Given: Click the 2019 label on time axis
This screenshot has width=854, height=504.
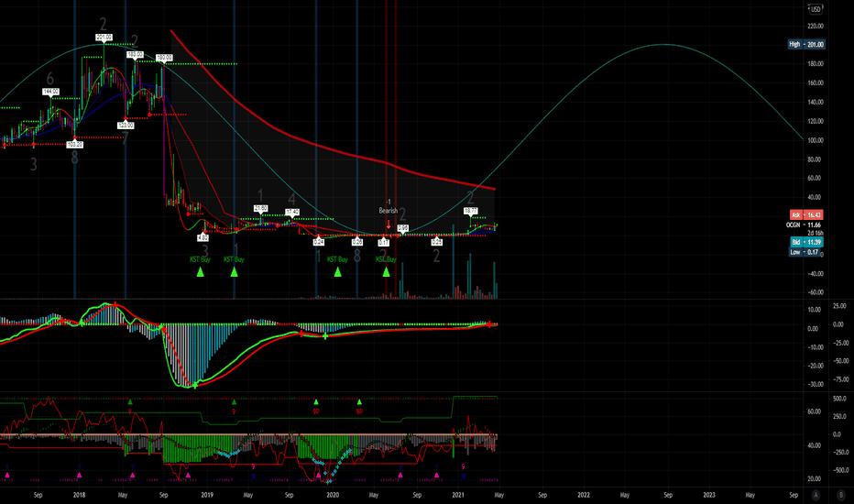Looking at the screenshot, I should click(207, 495).
